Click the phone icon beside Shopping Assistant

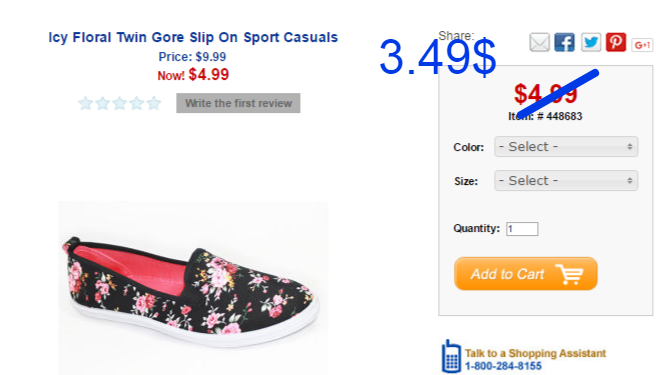[x=451, y=356]
